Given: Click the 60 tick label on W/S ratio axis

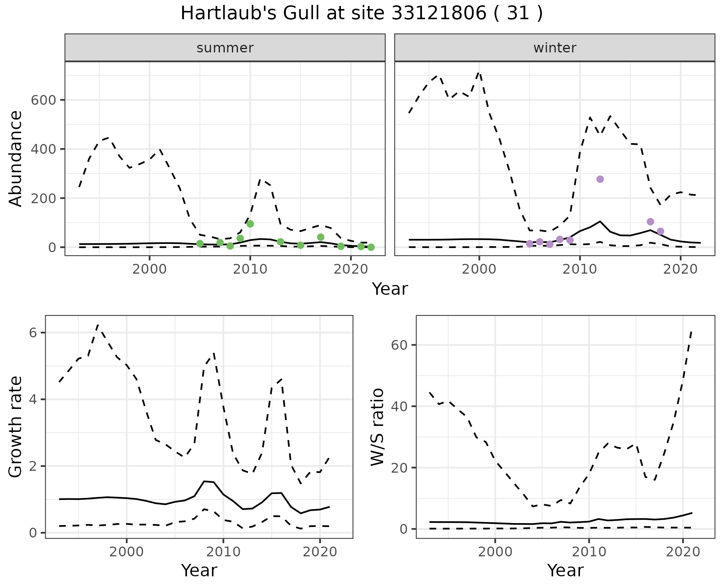Looking at the screenshot, I should point(400,345).
